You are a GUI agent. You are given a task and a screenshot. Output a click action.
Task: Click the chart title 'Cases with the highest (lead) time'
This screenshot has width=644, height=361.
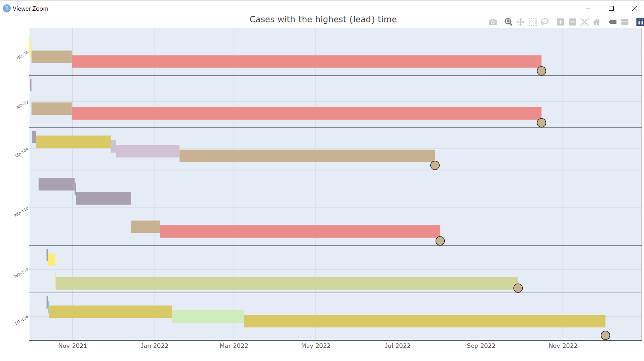click(x=323, y=19)
